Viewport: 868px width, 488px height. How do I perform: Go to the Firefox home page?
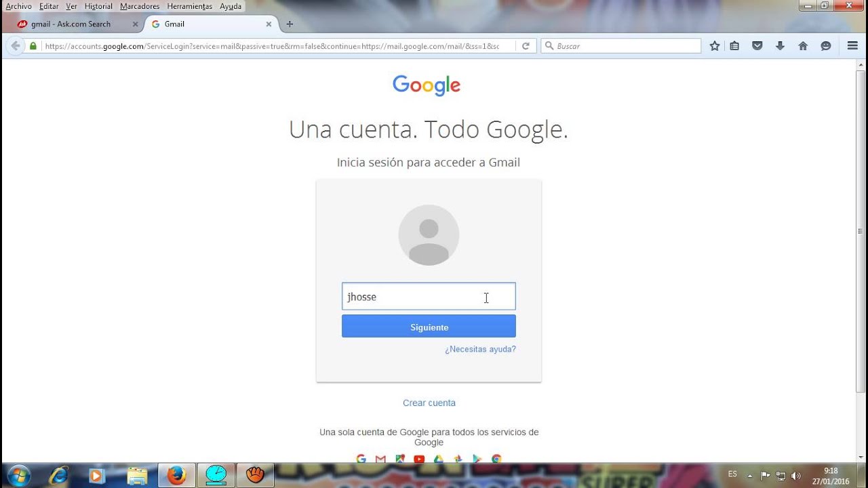click(803, 46)
